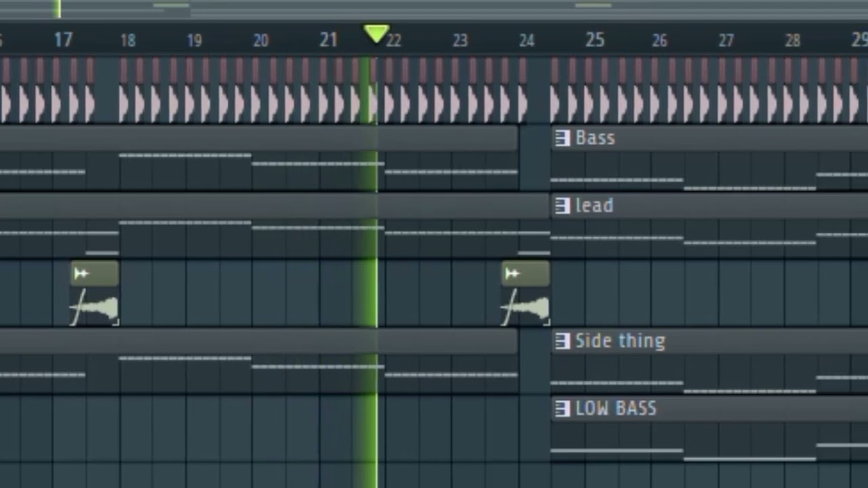Select the audio clip near bar 24
Viewport: 868px width, 488px height.
tap(526, 294)
